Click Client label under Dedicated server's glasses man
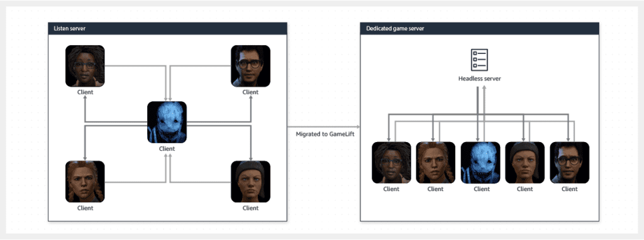 570,189
